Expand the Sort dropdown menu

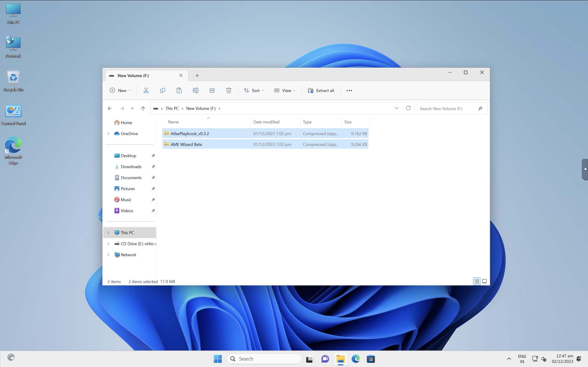point(254,90)
